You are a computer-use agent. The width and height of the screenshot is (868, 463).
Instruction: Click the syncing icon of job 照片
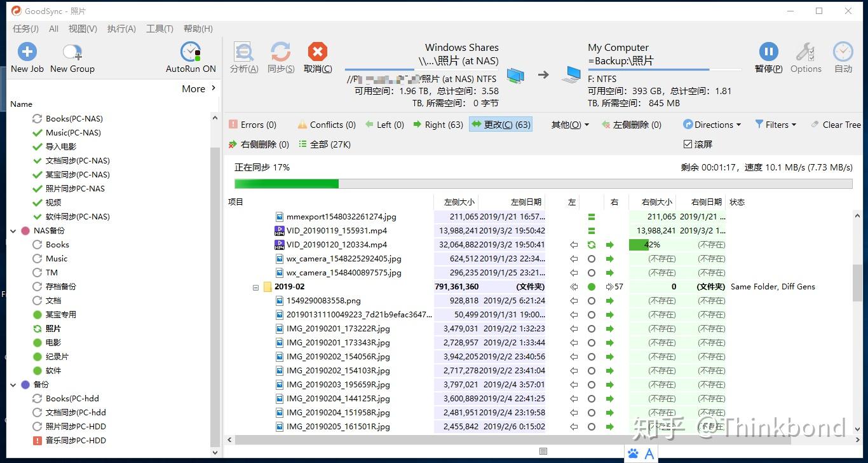tap(37, 329)
